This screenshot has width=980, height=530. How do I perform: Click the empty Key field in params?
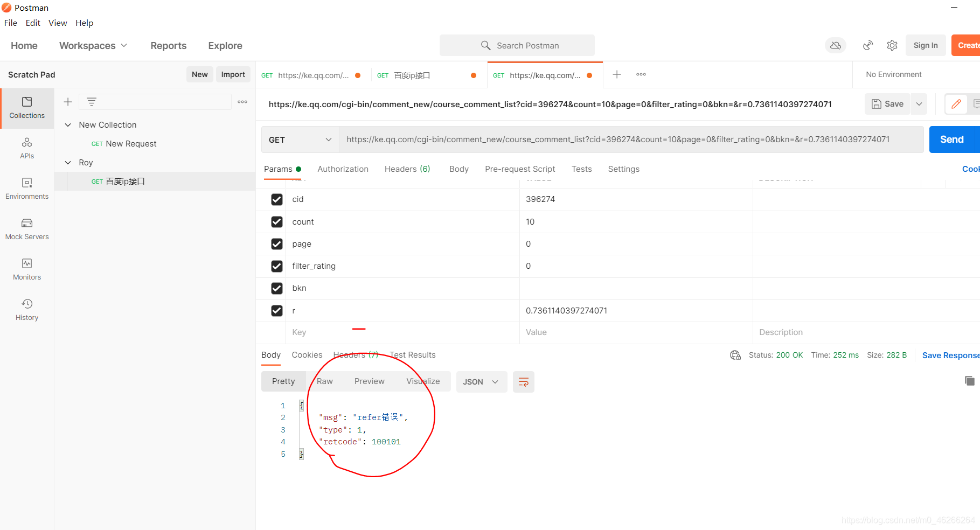tap(403, 332)
